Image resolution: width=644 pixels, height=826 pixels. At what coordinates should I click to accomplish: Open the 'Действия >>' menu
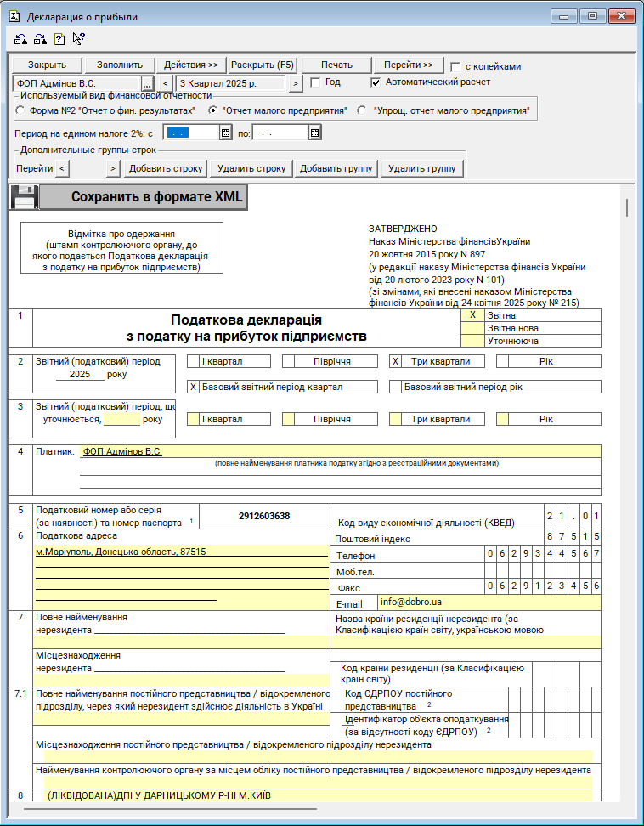pyautogui.click(x=191, y=65)
